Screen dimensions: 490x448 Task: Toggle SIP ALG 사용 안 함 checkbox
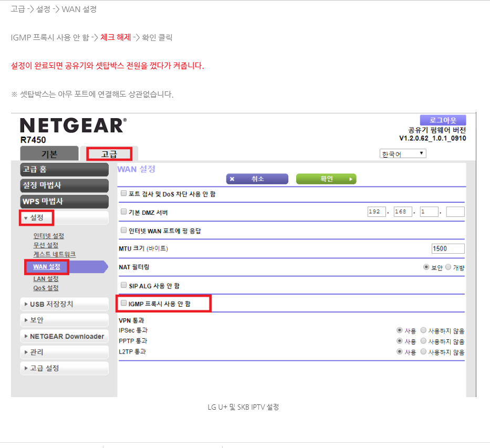point(124,285)
